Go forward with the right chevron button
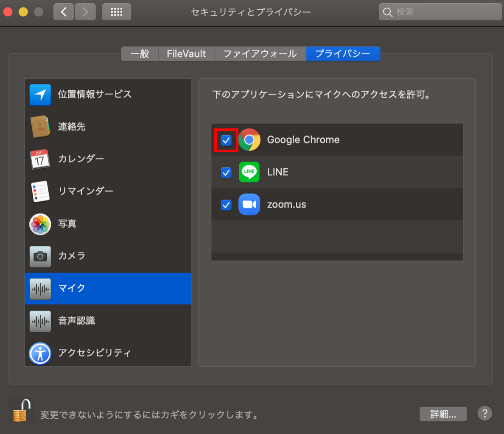The height and width of the screenshot is (434, 504). (x=85, y=12)
